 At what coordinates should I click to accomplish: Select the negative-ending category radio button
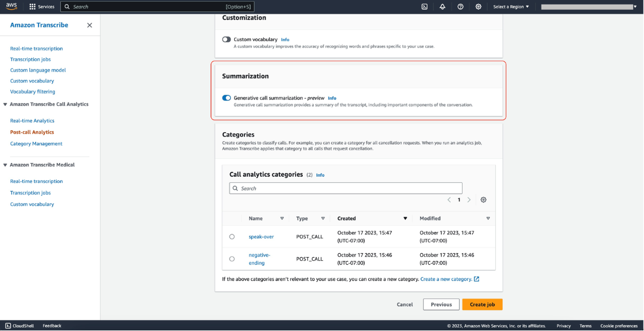pos(232,259)
